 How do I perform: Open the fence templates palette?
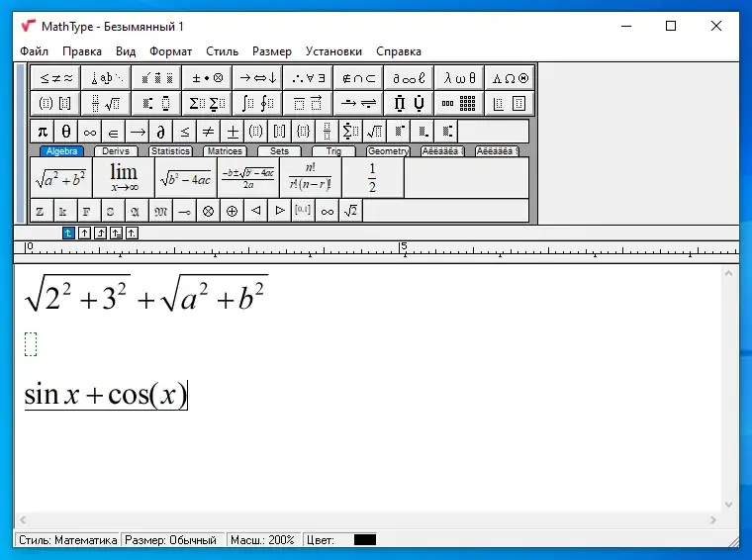[x=55, y=103]
